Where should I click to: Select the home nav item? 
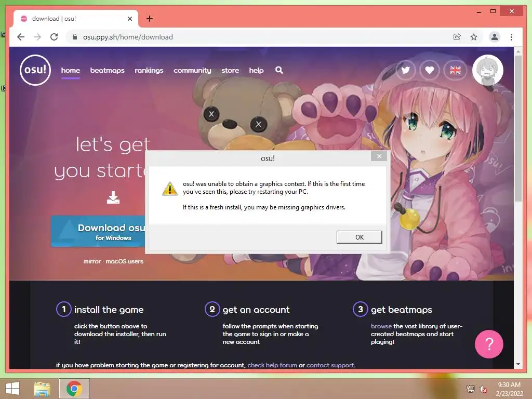click(71, 70)
